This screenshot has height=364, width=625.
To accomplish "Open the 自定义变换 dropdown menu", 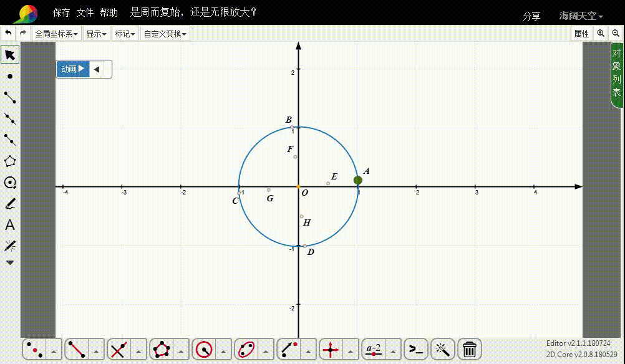I will [x=165, y=34].
